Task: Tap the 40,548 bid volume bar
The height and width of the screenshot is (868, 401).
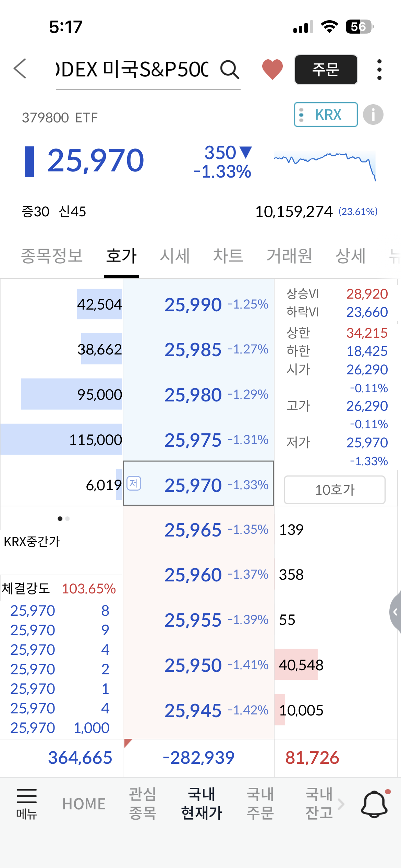Action: click(296, 664)
